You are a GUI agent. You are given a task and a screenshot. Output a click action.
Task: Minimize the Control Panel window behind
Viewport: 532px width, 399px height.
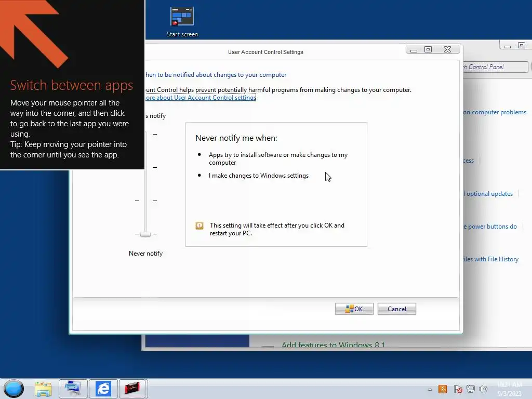507,45
